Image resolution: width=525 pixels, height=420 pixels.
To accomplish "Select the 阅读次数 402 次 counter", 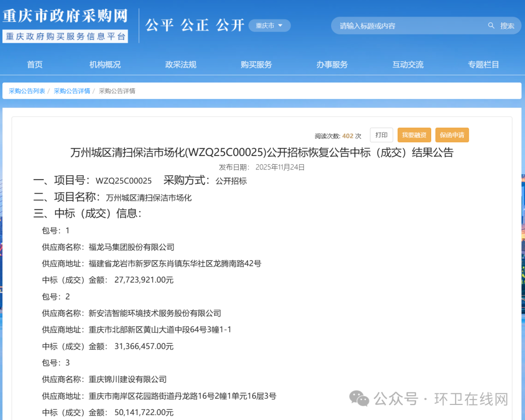I will (x=338, y=136).
